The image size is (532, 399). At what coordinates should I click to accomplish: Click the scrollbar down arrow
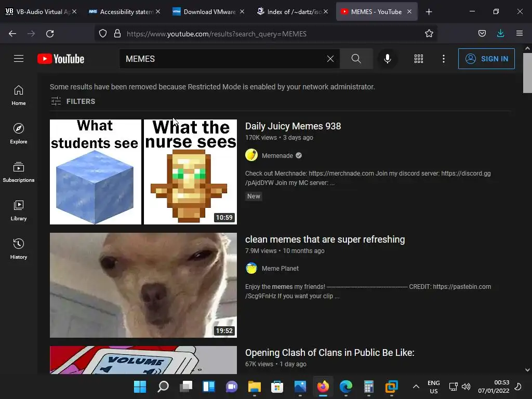tap(527, 370)
